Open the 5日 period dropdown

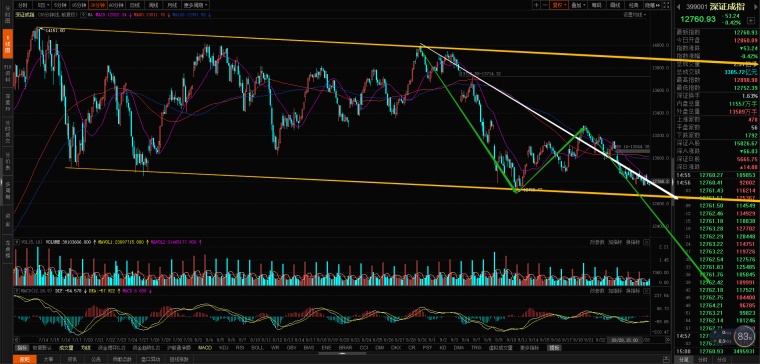click(x=43, y=5)
